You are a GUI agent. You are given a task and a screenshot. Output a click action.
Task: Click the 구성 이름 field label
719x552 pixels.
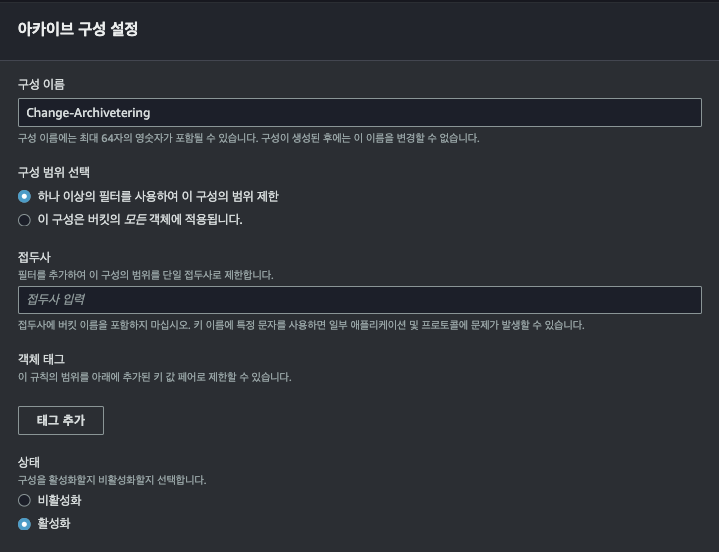[42, 84]
